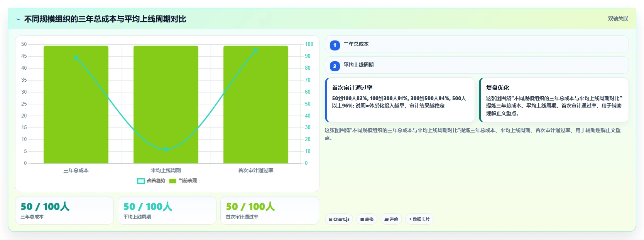Click the audit pass rate text 50到100人82%
This screenshot has height=240, width=644.
pos(350,98)
